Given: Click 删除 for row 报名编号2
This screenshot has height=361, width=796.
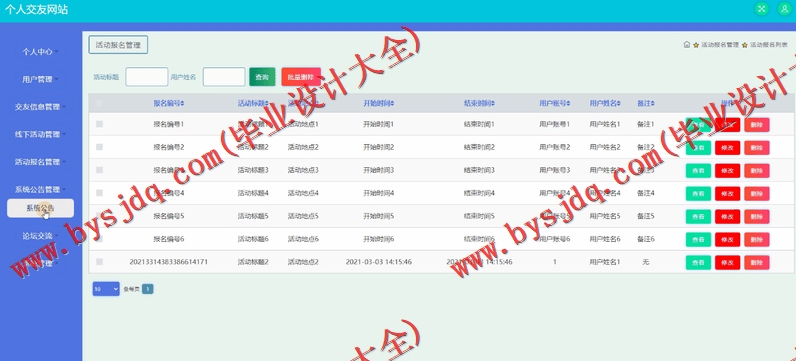Looking at the screenshot, I should tap(757, 148).
